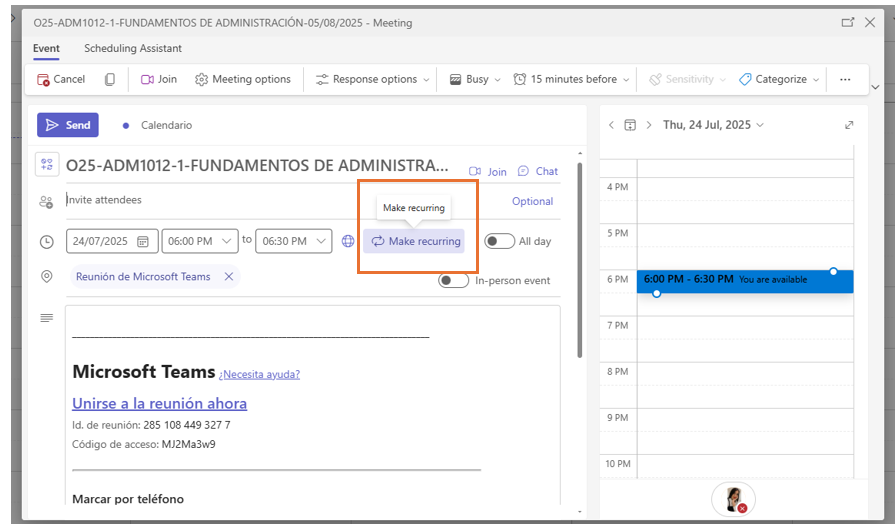Select the 6:00 PM - 6:30 PM event block
Viewport: 895px width, 528px height.
pyautogui.click(x=745, y=281)
